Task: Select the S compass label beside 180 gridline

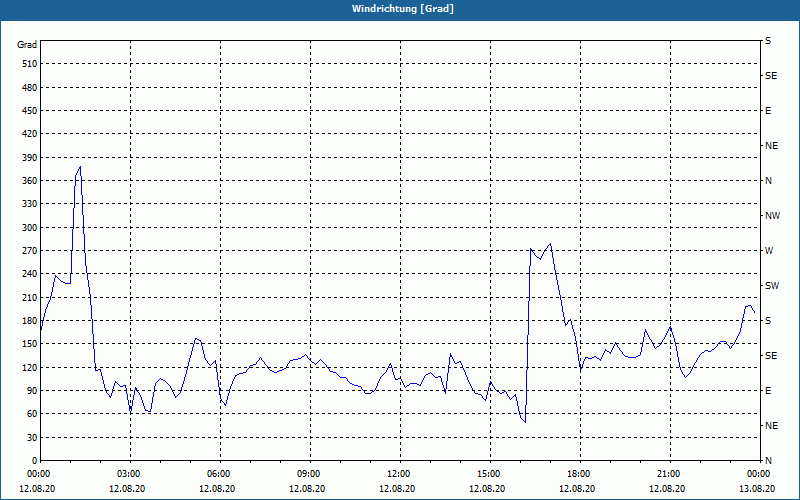Action: click(x=768, y=321)
